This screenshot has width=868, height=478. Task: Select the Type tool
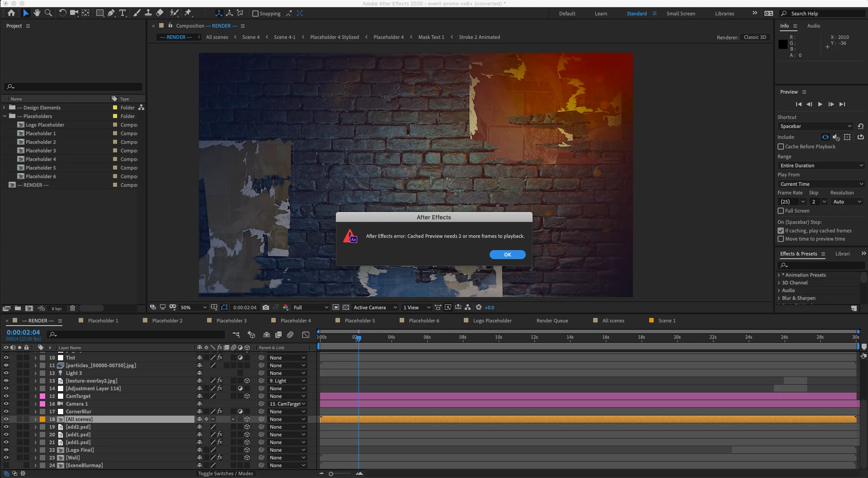pyautogui.click(x=123, y=13)
